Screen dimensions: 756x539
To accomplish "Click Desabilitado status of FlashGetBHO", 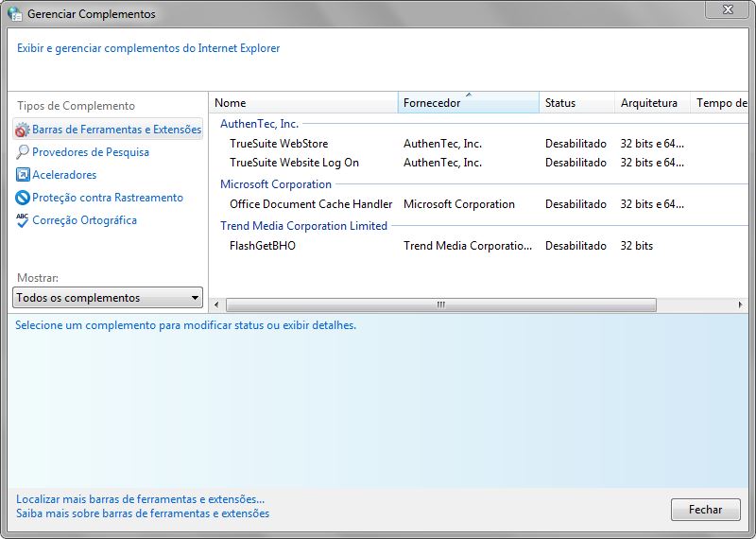I will (x=576, y=246).
